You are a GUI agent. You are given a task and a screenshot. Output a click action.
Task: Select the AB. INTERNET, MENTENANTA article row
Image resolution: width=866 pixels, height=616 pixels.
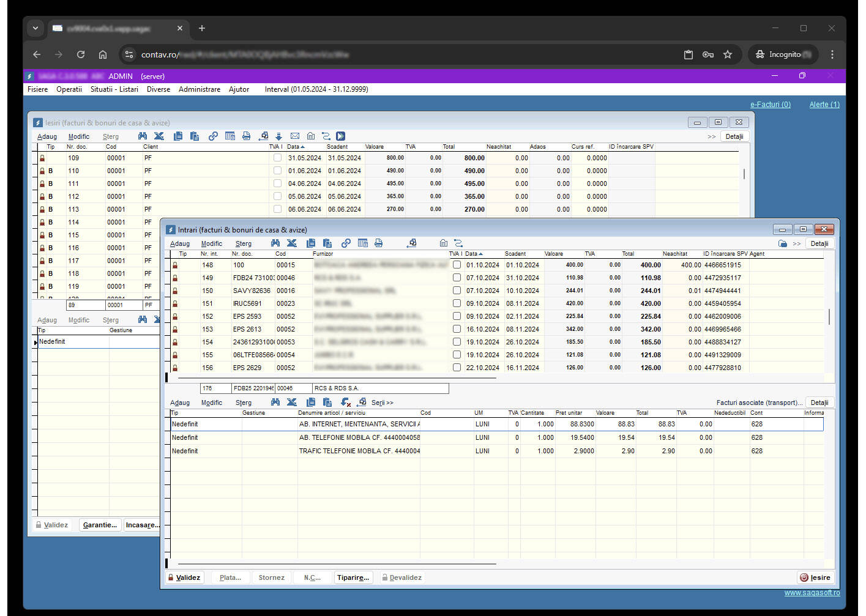[358, 424]
